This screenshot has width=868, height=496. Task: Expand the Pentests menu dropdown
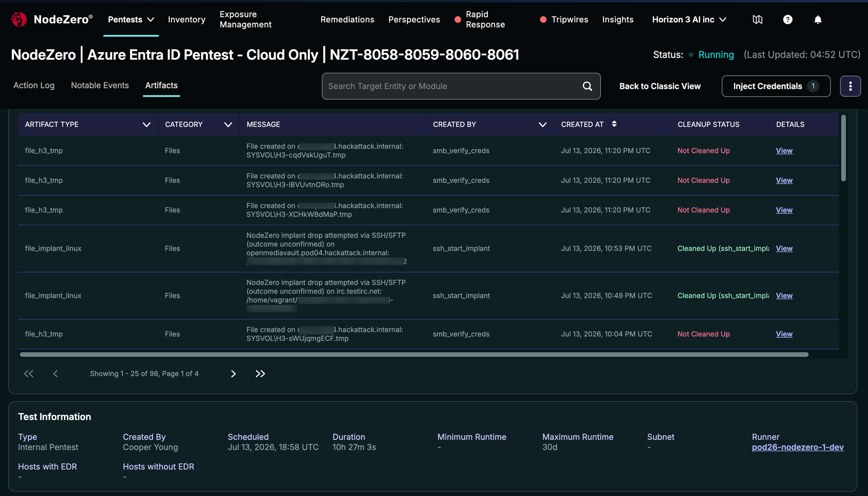131,20
